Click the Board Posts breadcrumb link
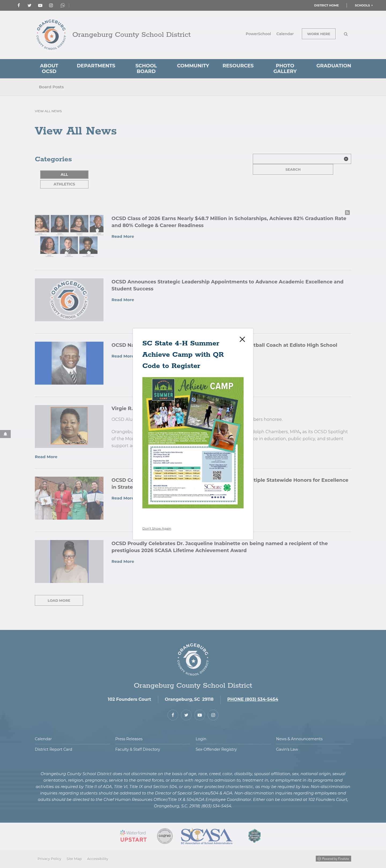 [x=51, y=87]
